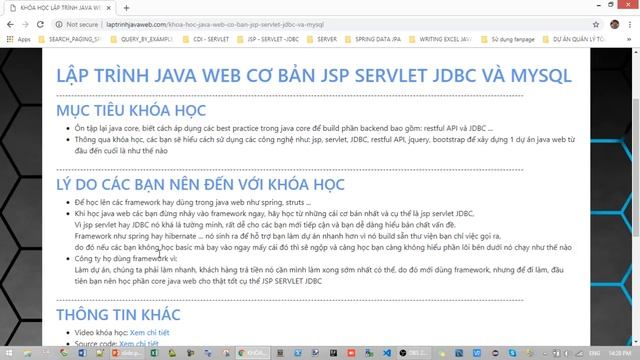Open Video khóa học Xem chi tiết link
The height and width of the screenshot is (360, 640).
[x=149, y=333]
